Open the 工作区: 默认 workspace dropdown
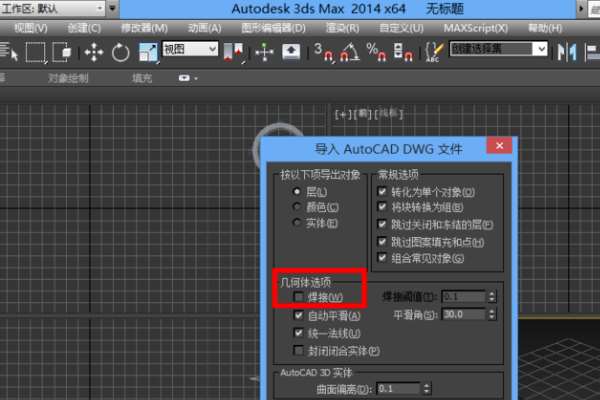 pos(52,8)
